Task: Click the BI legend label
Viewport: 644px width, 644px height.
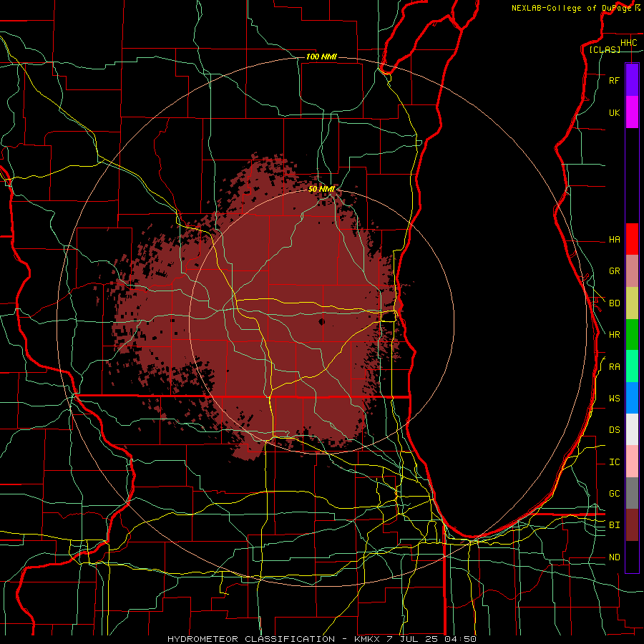Action: (x=614, y=525)
